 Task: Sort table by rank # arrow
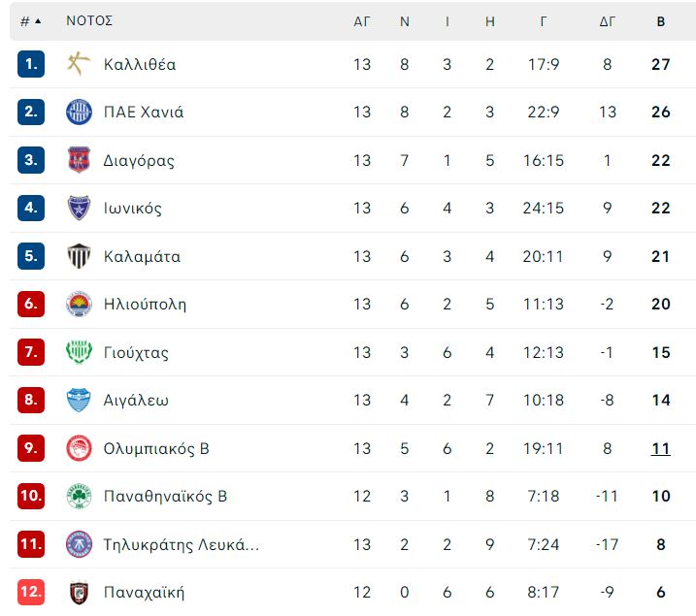point(30,20)
